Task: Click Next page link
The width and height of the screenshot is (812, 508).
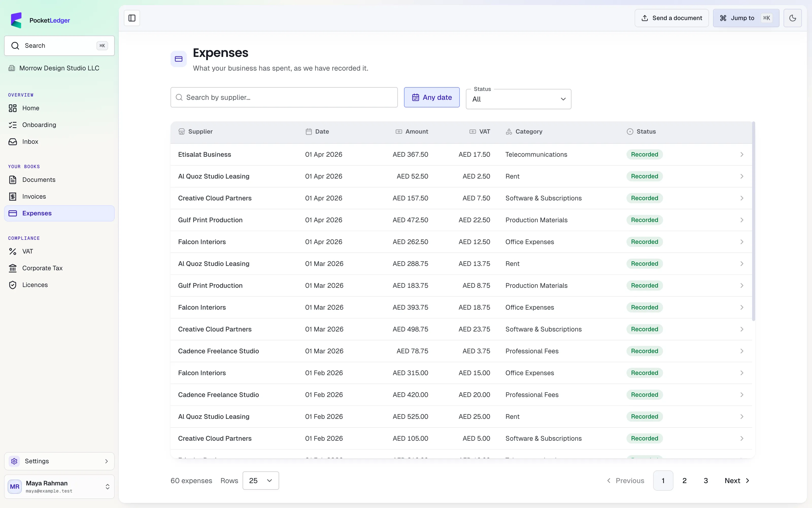Action: pos(737,481)
